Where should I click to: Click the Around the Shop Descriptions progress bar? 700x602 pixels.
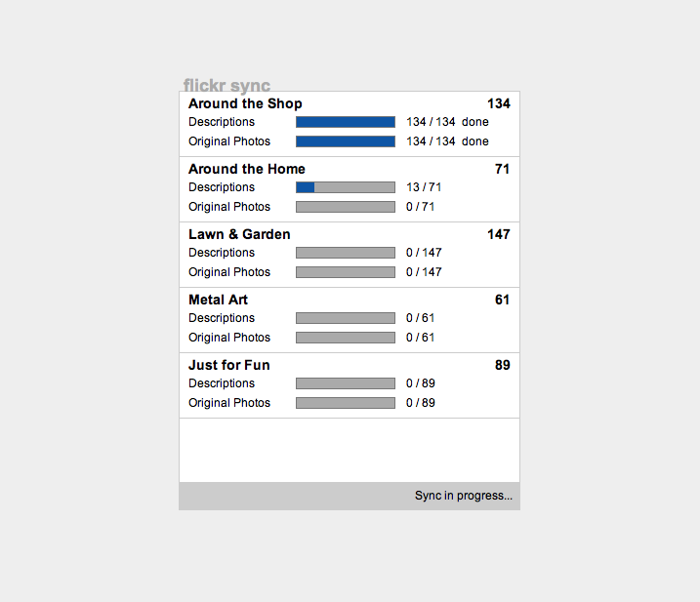346,122
